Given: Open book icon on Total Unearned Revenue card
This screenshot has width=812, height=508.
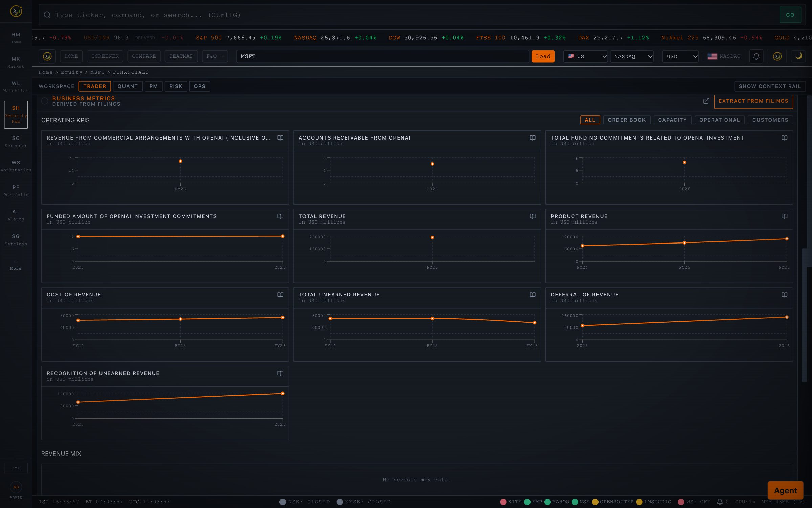Looking at the screenshot, I should tap(532, 295).
